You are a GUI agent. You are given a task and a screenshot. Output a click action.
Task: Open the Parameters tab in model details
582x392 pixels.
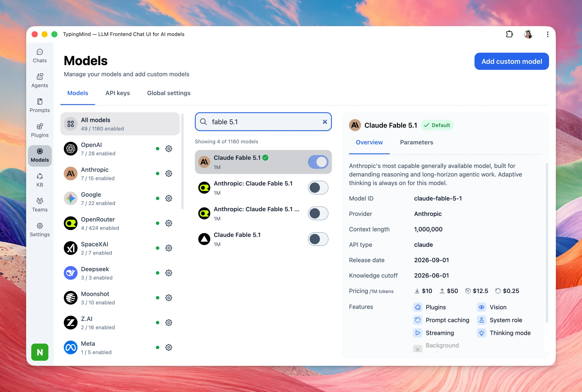416,142
